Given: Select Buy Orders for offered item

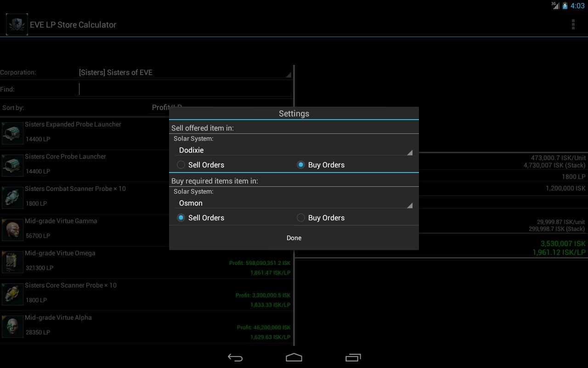Looking at the screenshot, I should 321,165.
